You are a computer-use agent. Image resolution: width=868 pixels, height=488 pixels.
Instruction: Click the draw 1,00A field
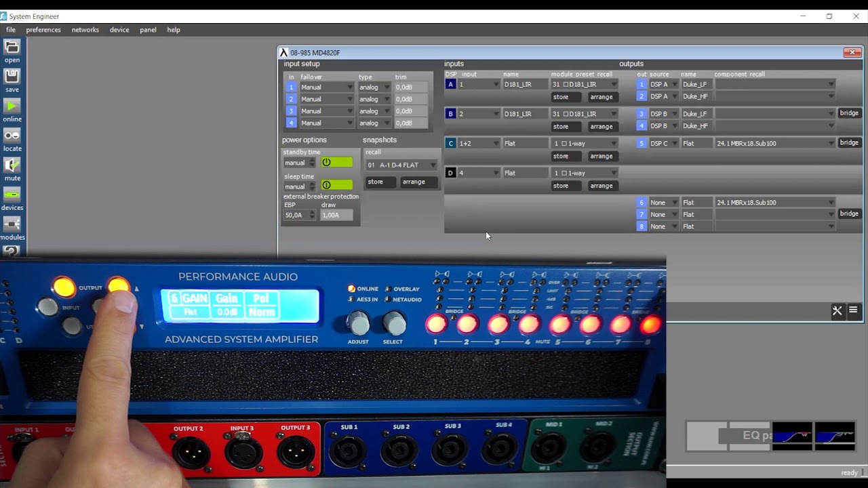click(337, 215)
